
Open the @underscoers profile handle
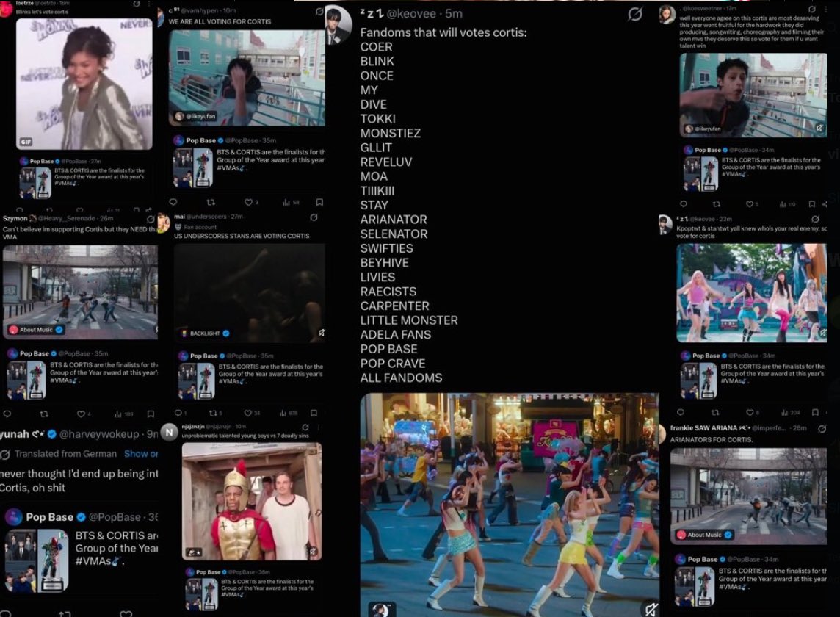[206, 217]
